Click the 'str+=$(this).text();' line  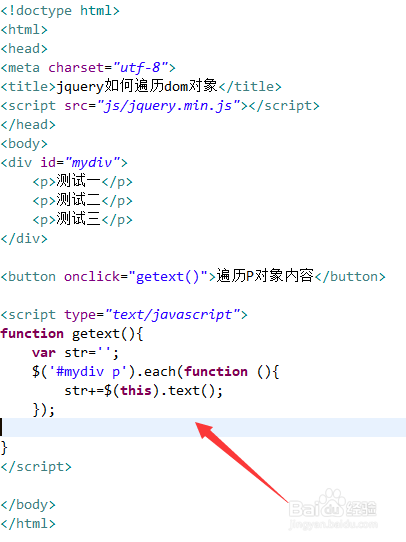point(144,391)
